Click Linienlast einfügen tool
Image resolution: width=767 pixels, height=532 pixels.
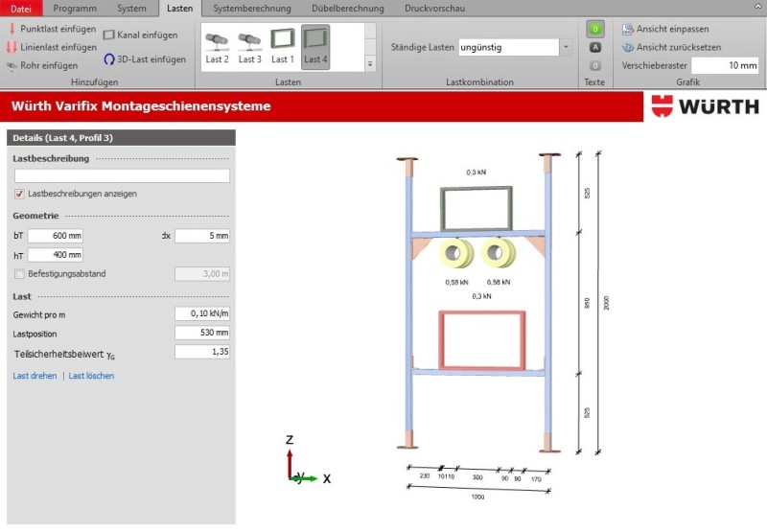(52, 47)
